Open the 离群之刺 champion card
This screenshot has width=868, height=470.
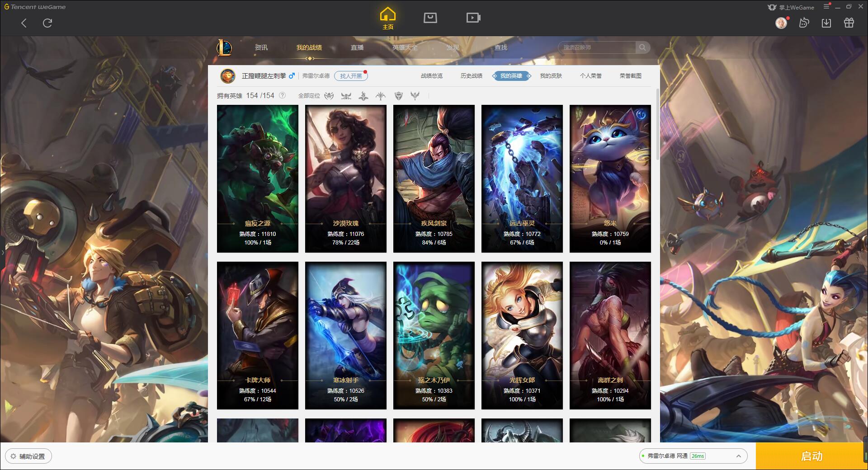pyautogui.click(x=610, y=335)
